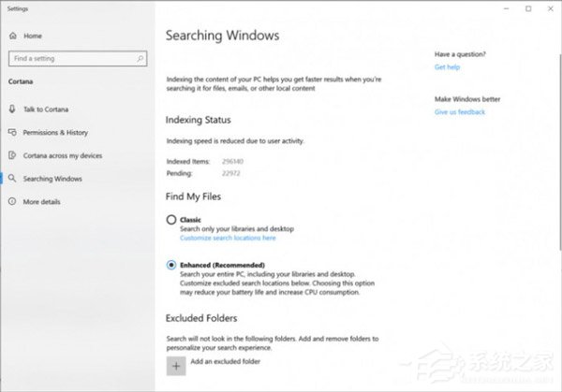
Task: Click the Home house icon
Action: pyautogui.click(x=13, y=36)
